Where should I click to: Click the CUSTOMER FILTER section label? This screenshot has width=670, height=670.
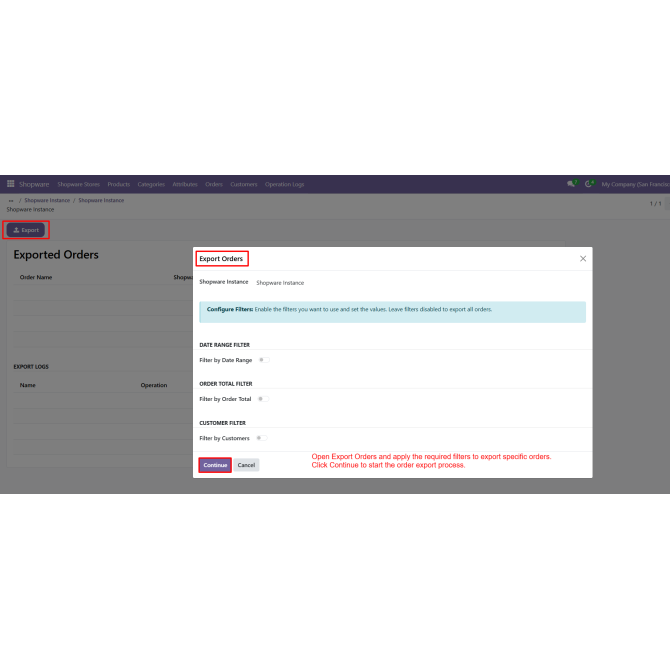223,423
